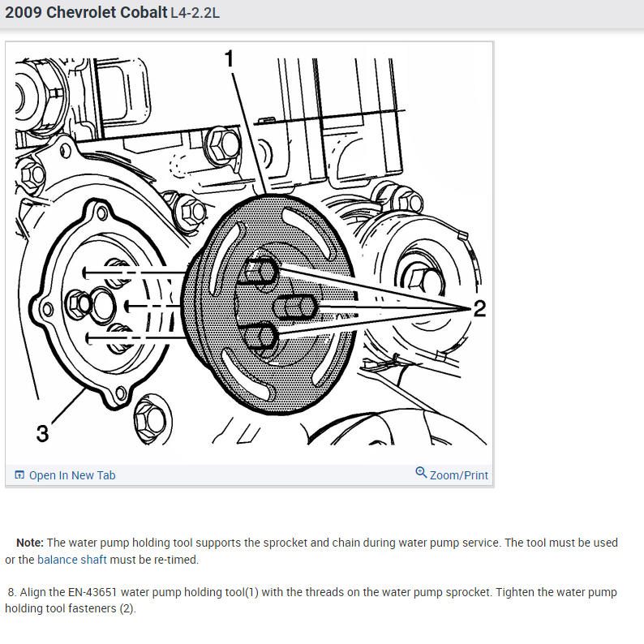The width and height of the screenshot is (644, 644).
Task: Click the bold Note: label
Action: [30, 543]
